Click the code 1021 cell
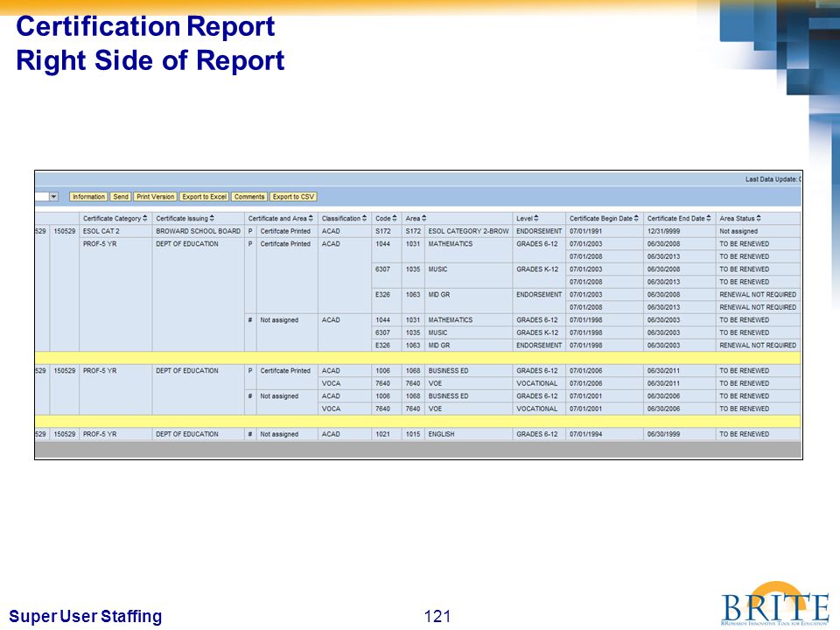Screen dimensions: 840x630 (x=386, y=434)
